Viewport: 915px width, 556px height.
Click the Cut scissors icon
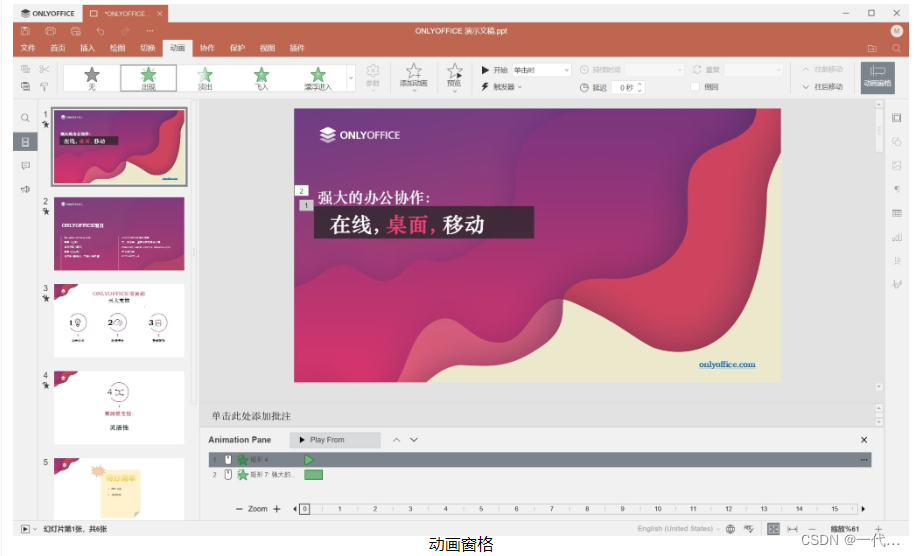coord(44,69)
